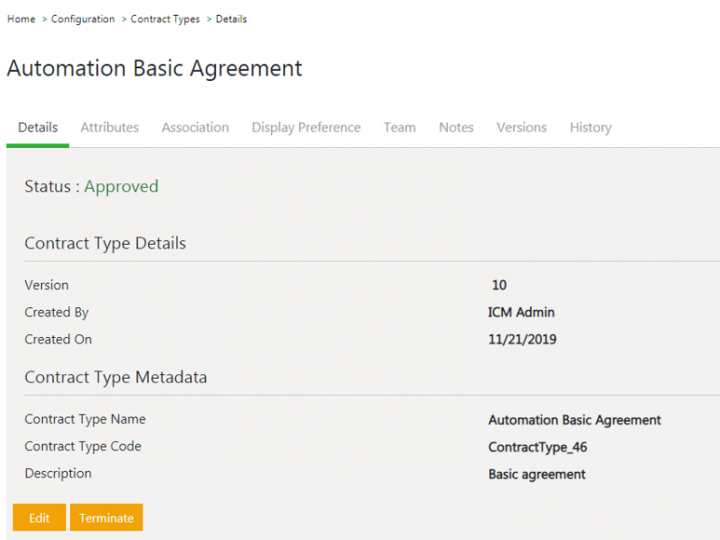View the Notes tab
Screen dimensions: 720x540
click(456, 127)
